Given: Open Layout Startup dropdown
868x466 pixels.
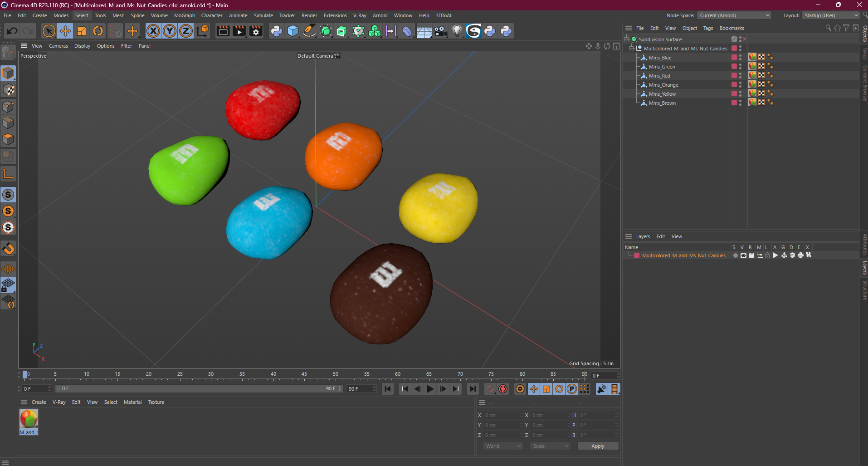Looking at the screenshot, I should [x=830, y=15].
